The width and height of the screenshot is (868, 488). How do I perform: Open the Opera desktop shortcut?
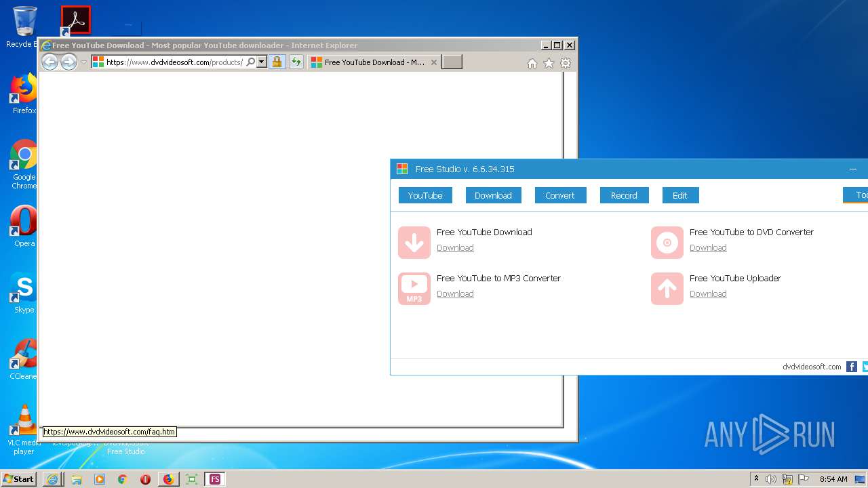24,226
